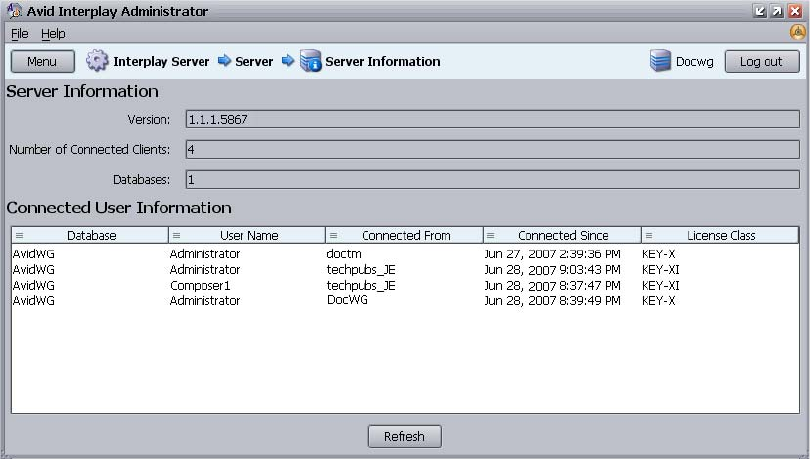This screenshot has width=810, height=459.
Task: Click the Server Information database icon
Action: pyautogui.click(x=310, y=61)
